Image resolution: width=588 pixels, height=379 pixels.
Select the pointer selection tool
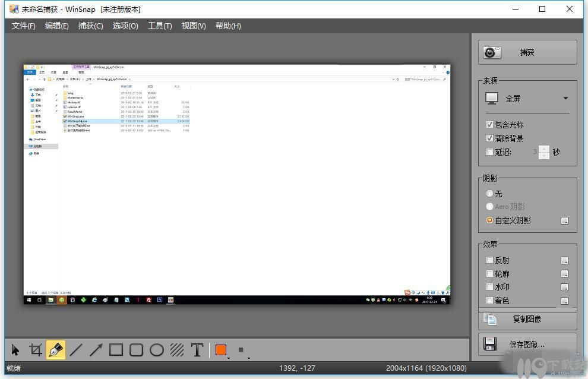15,350
